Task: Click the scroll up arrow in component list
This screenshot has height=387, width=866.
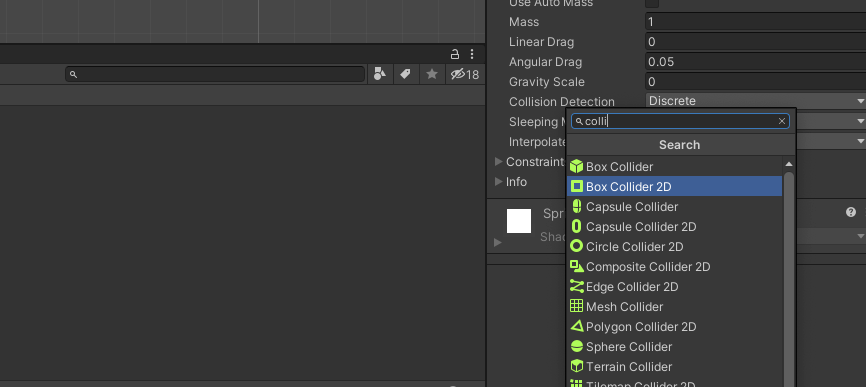Action: 789,164
